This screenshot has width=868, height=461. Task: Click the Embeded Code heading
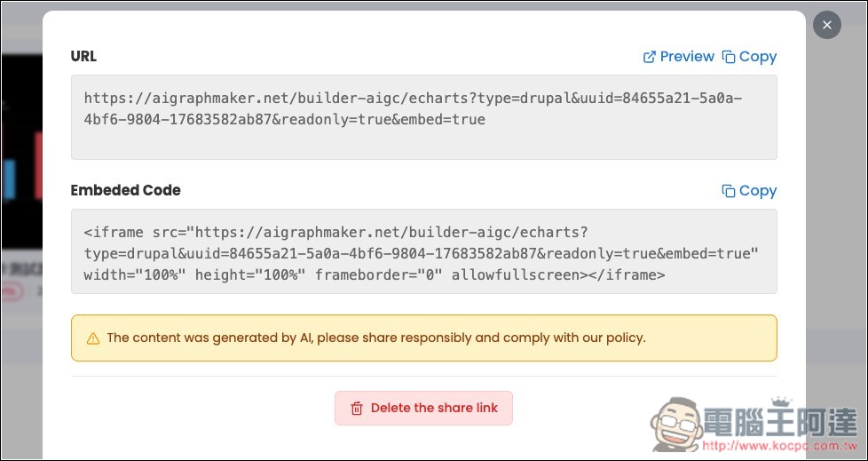tap(126, 190)
